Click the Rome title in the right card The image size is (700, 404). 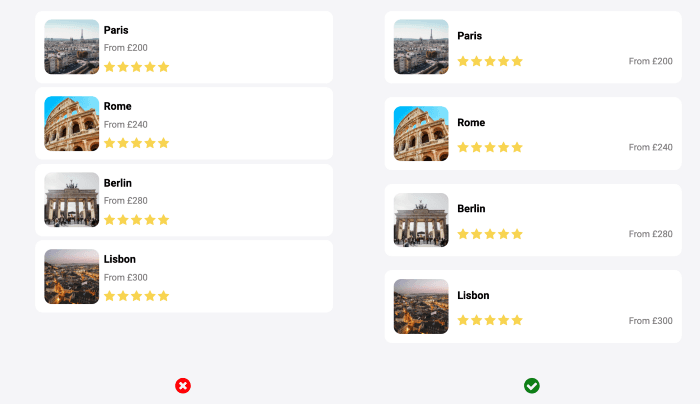[x=471, y=123]
